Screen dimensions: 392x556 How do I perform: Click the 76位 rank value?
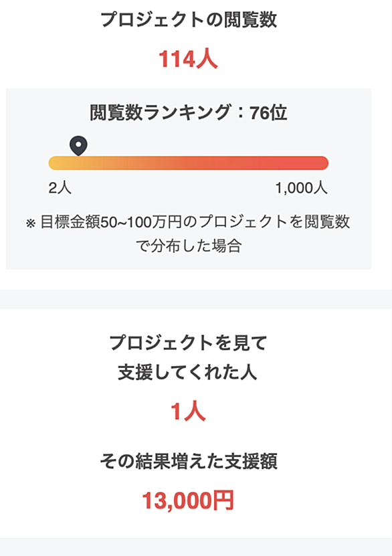(x=268, y=113)
